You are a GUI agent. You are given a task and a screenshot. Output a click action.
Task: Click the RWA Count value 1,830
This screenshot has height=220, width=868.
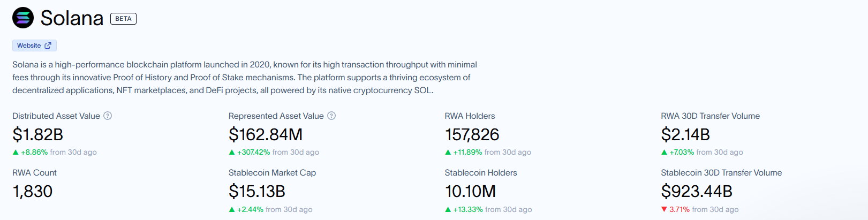tap(33, 191)
